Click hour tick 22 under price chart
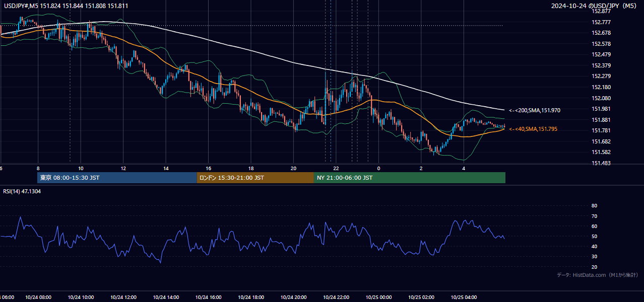Viewport: 644px width, 302px height. coord(336,168)
